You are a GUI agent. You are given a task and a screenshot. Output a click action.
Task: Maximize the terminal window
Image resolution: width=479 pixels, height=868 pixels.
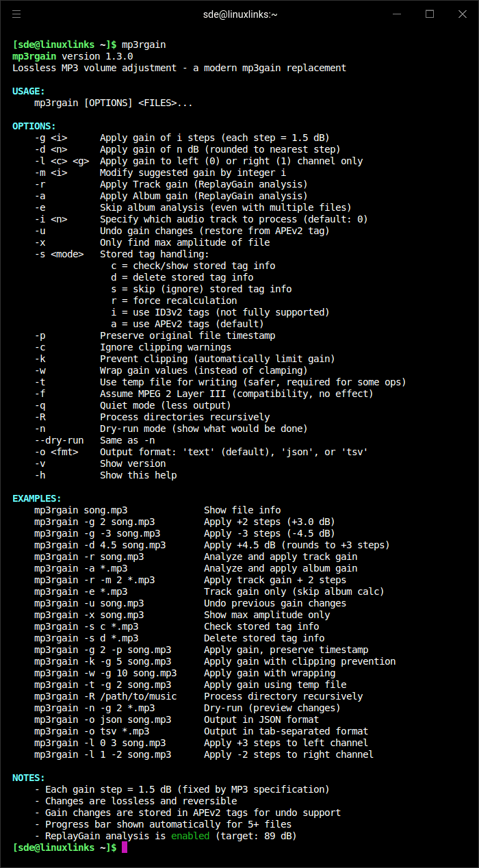430,14
